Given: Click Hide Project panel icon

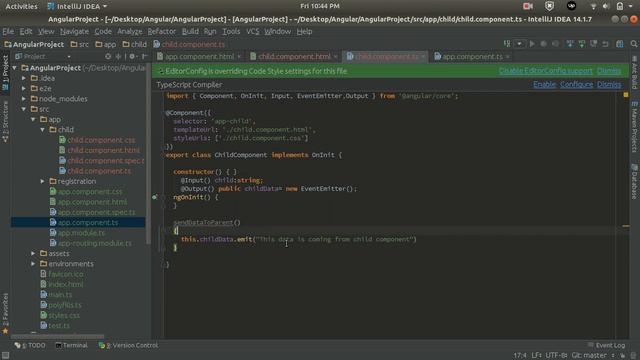Looking at the screenshot, I should coord(144,56).
